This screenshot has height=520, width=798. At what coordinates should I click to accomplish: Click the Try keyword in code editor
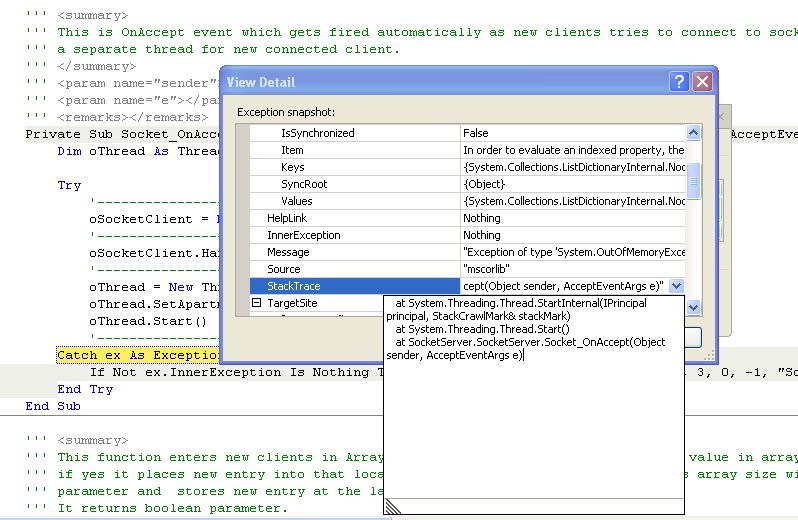click(69, 185)
